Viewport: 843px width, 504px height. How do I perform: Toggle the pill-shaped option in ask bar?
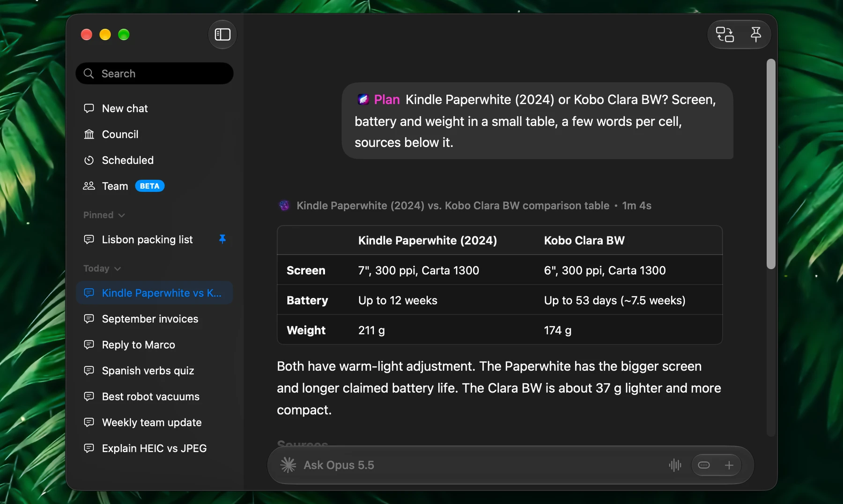tap(704, 465)
